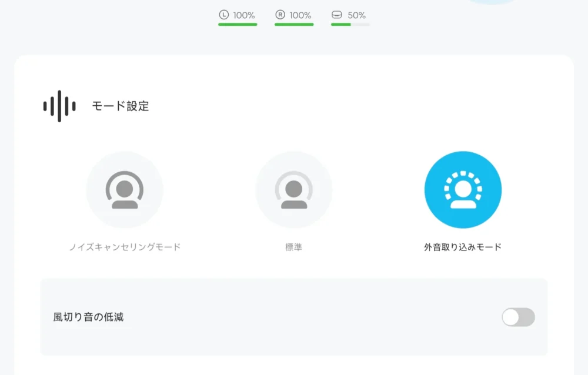The height and width of the screenshot is (375, 588).
Task: Select the blue transparency mode circle
Action: (x=463, y=189)
